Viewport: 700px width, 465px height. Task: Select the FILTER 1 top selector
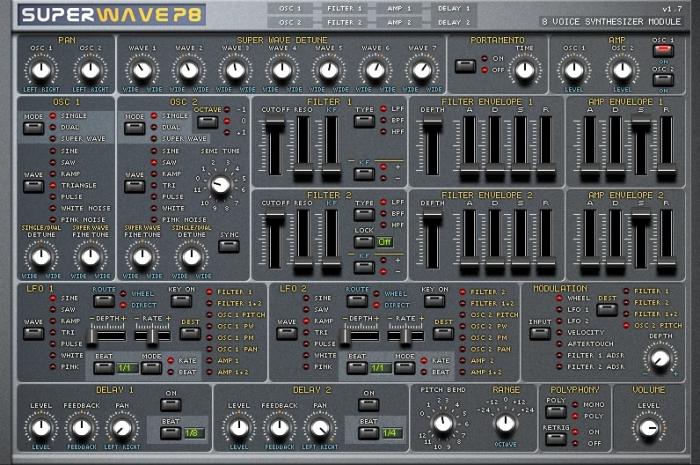click(344, 8)
